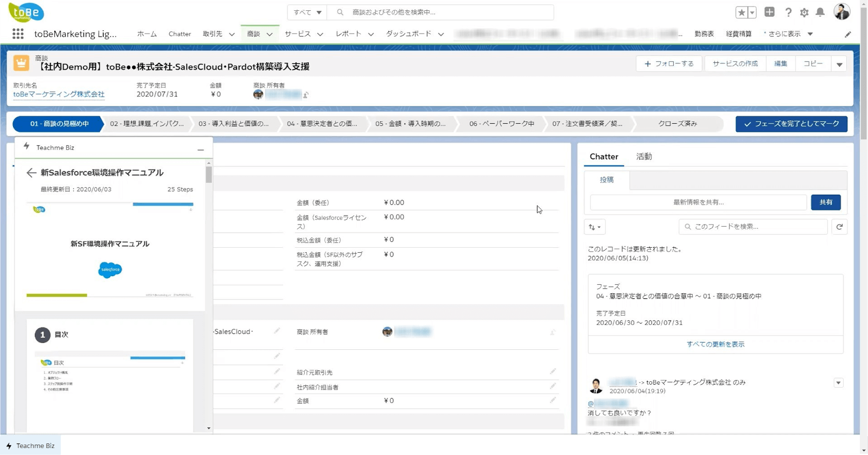Viewport: 868px width, 455px height.
Task: Select stage 05 - 金額・導入時期の...
Action: pyautogui.click(x=411, y=124)
